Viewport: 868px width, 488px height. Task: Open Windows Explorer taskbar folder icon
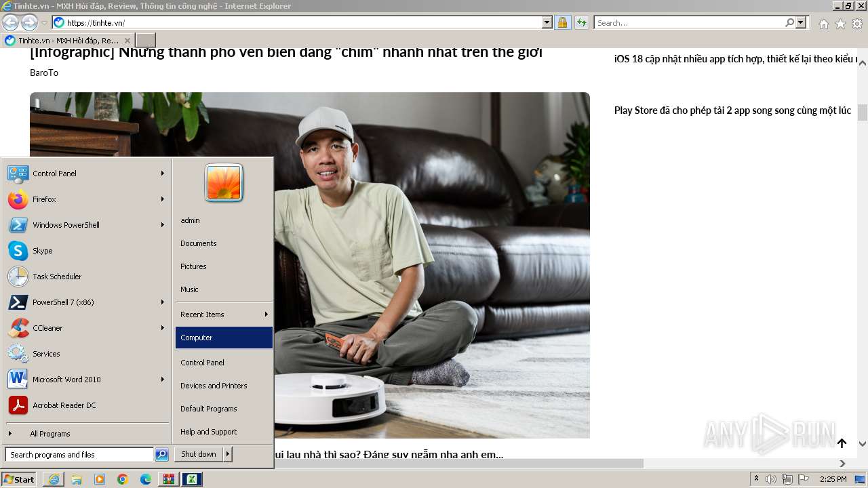click(77, 479)
